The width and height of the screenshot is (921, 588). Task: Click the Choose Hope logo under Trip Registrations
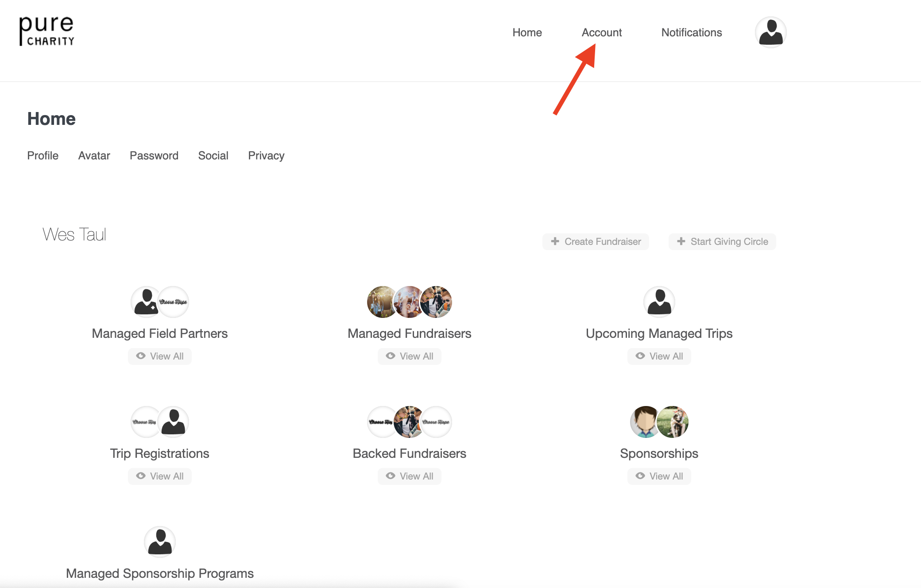pos(144,422)
